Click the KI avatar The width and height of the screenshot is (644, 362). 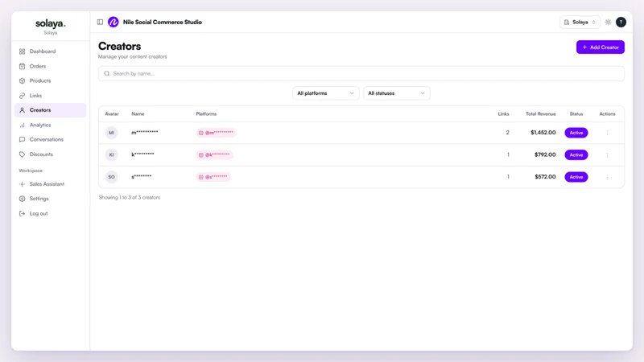[x=111, y=154]
